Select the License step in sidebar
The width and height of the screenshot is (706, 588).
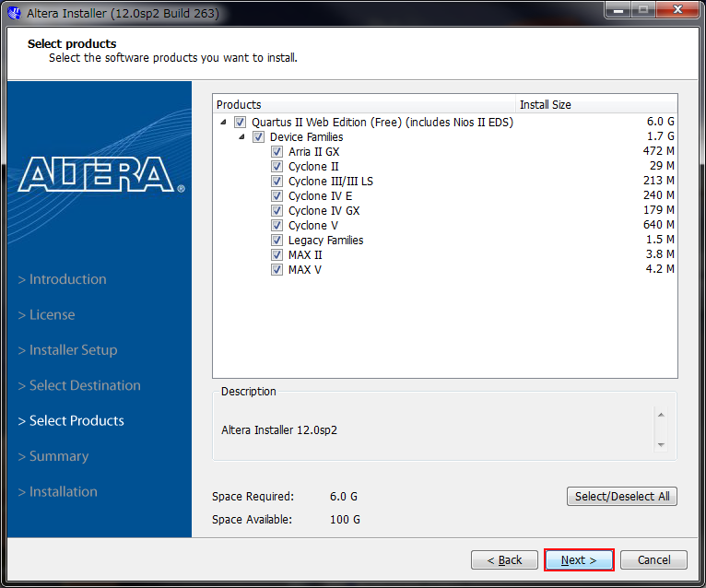[46, 314]
